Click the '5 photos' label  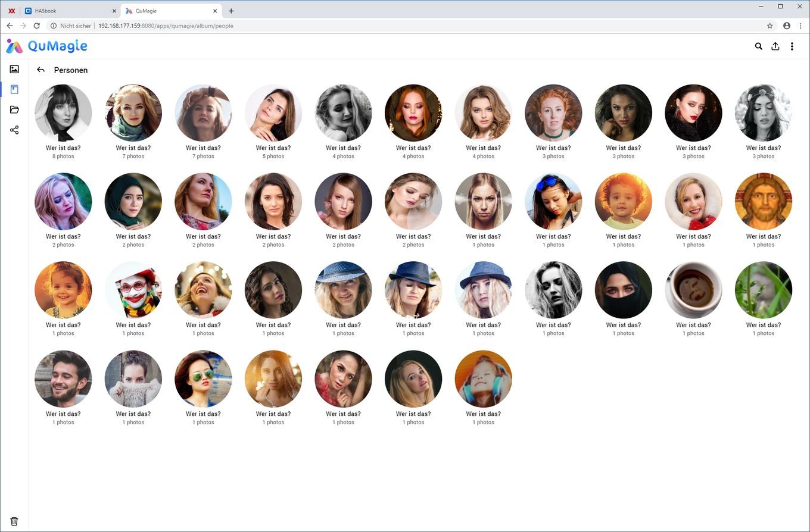(273, 157)
